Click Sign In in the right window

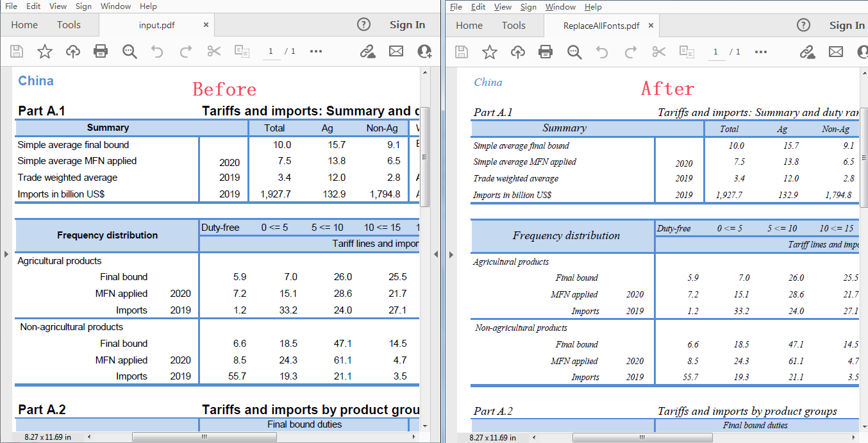(847, 26)
